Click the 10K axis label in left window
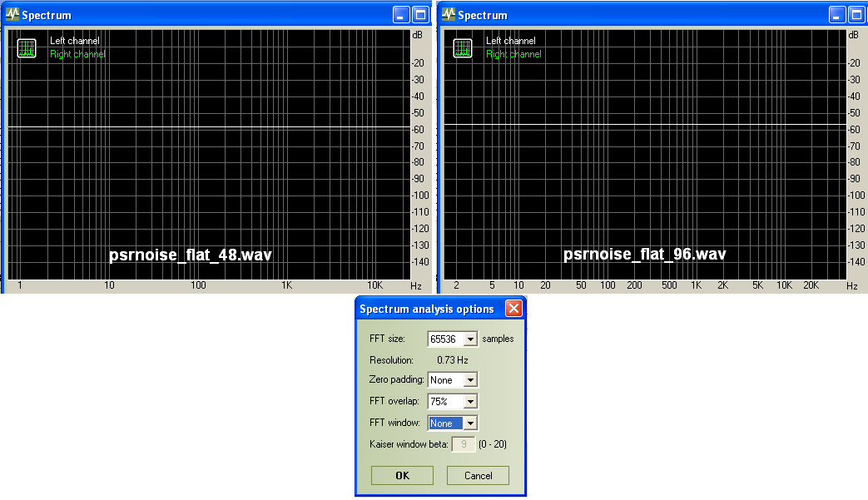 (x=374, y=285)
